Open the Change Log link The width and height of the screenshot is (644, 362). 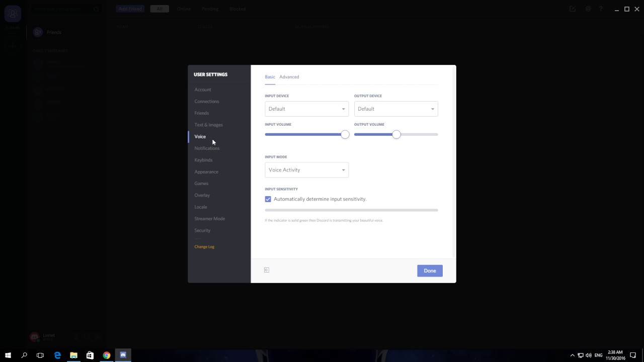point(204,247)
